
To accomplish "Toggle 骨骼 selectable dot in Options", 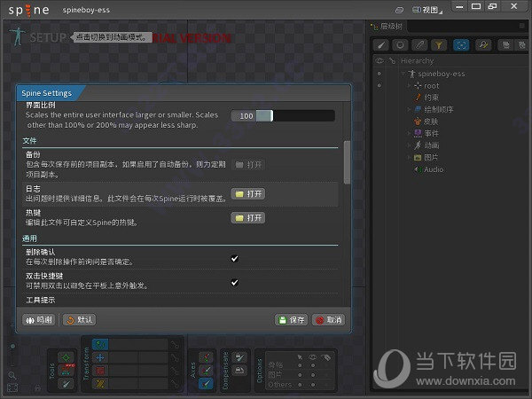I will [x=300, y=365].
